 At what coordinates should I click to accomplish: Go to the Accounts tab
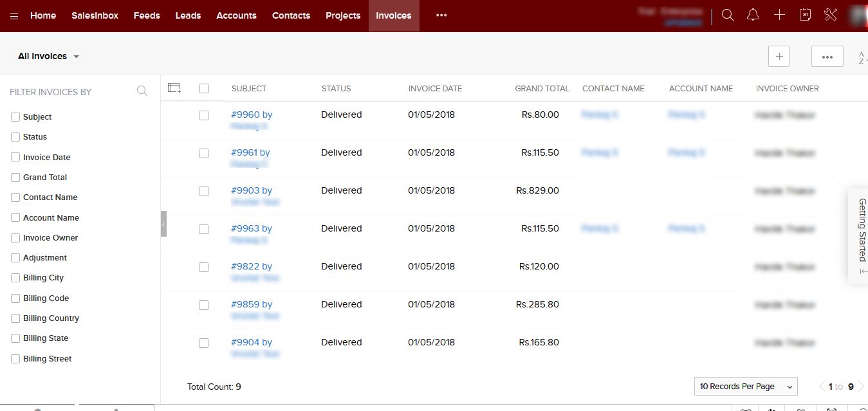pyautogui.click(x=236, y=15)
